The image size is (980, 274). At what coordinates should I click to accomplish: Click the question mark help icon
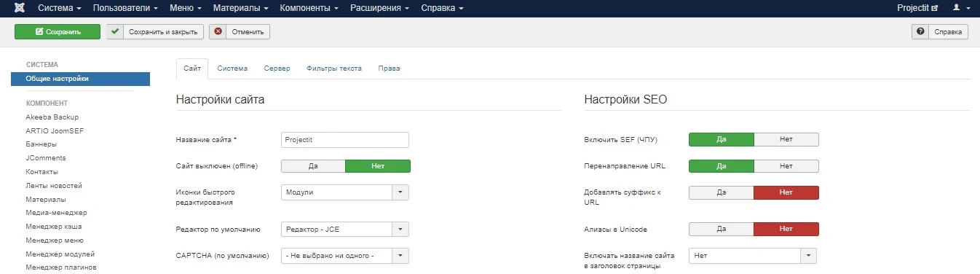tap(921, 32)
